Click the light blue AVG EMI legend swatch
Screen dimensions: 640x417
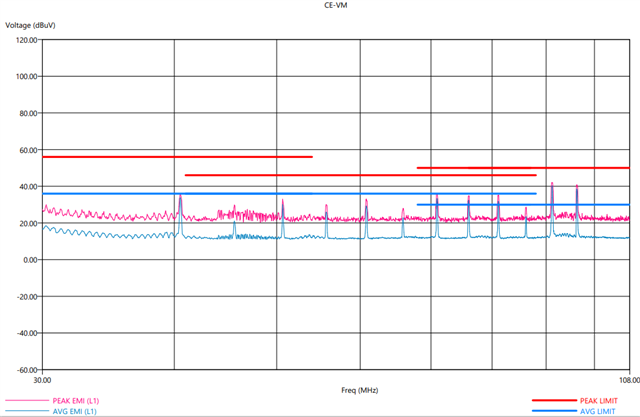pyautogui.click(x=27, y=411)
